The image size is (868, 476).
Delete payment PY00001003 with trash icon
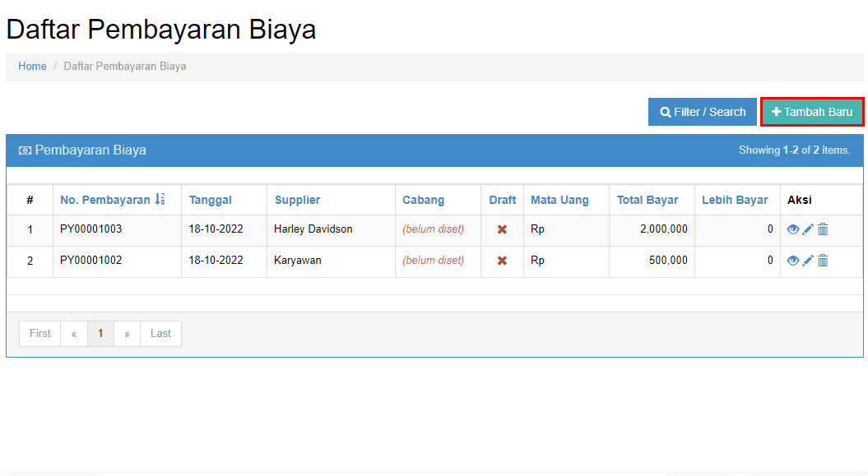tap(824, 229)
